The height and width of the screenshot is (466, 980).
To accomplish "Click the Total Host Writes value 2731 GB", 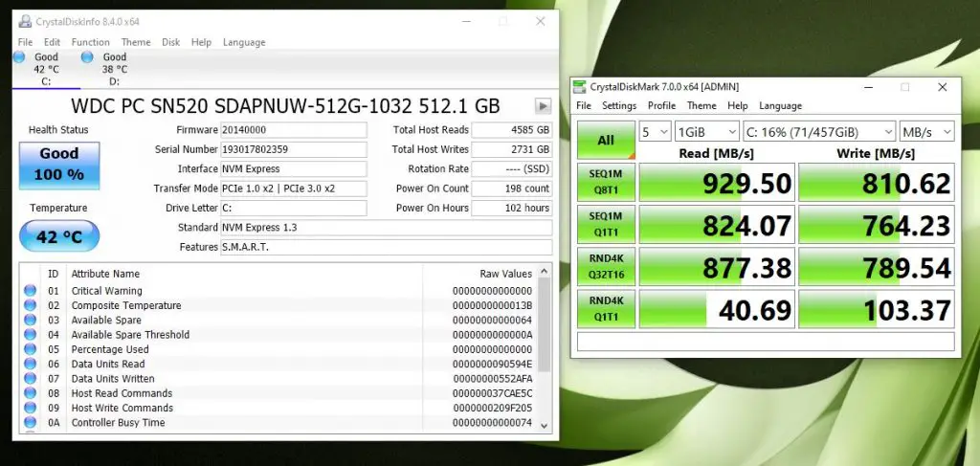I will (x=511, y=149).
